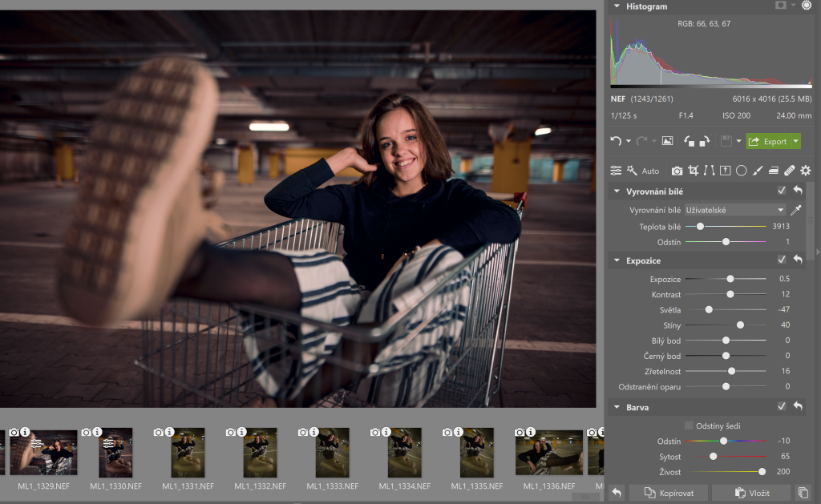The width and height of the screenshot is (821, 504).
Task: Click the Zřetelnost value 16
Action: point(786,370)
